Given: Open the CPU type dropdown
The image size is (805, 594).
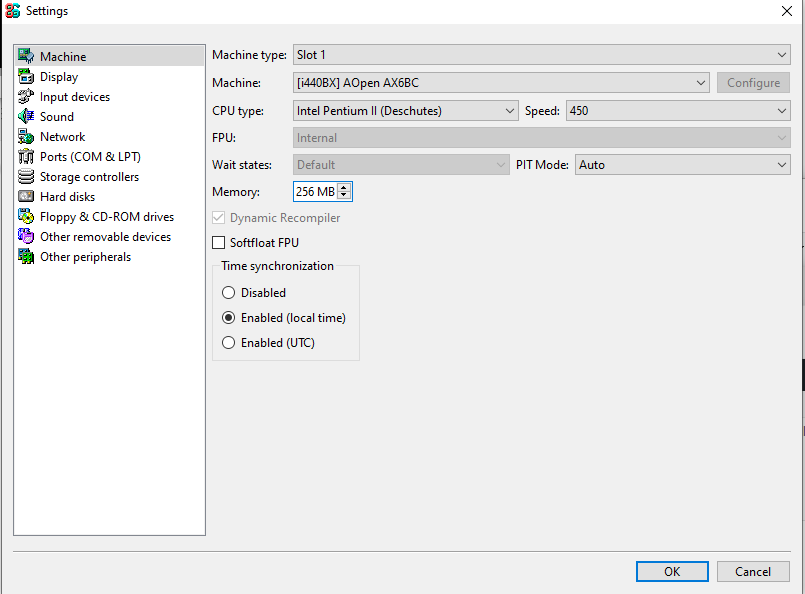Looking at the screenshot, I should (405, 111).
